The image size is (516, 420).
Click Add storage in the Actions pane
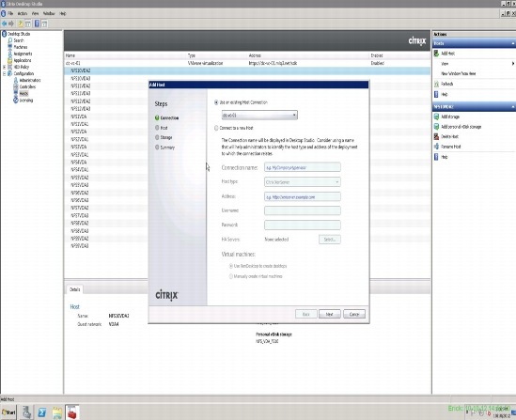pyautogui.click(x=450, y=117)
